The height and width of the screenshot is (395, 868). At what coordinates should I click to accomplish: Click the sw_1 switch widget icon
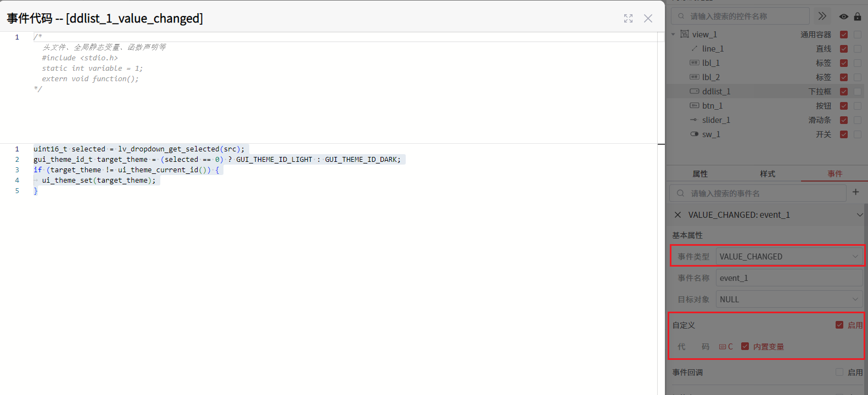[x=694, y=134]
